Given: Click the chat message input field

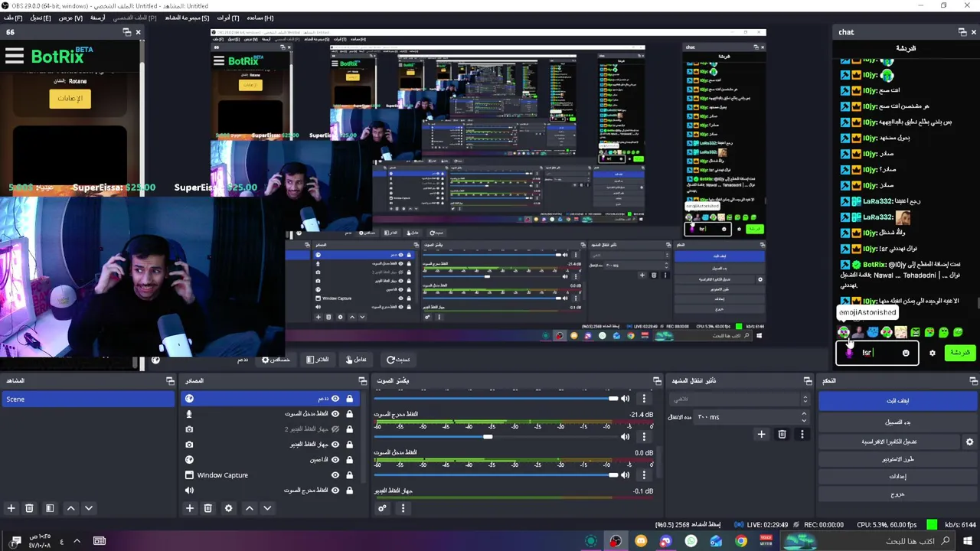Looking at the screenshot, I should tap(877, 353).
